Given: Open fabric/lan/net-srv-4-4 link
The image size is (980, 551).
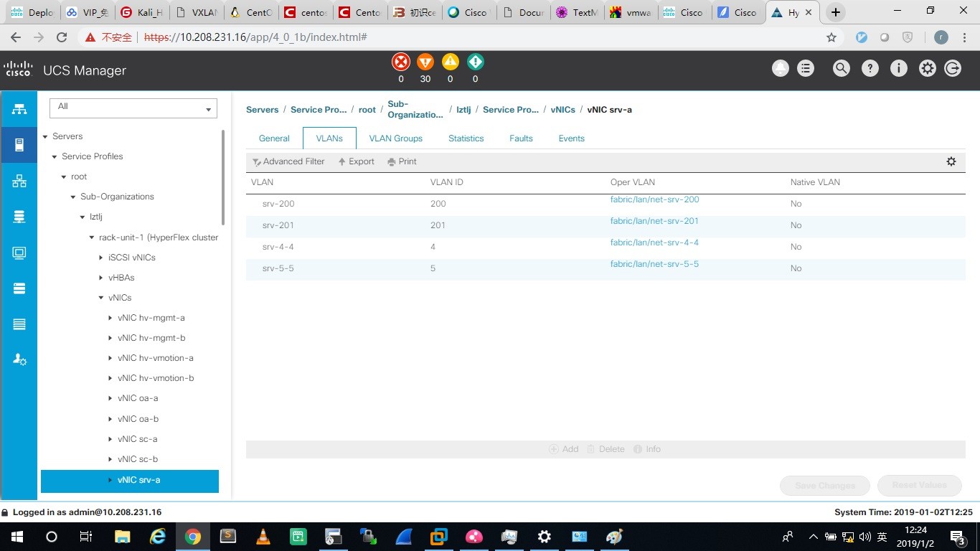Looking at the screenshot, I should point(654,242).
